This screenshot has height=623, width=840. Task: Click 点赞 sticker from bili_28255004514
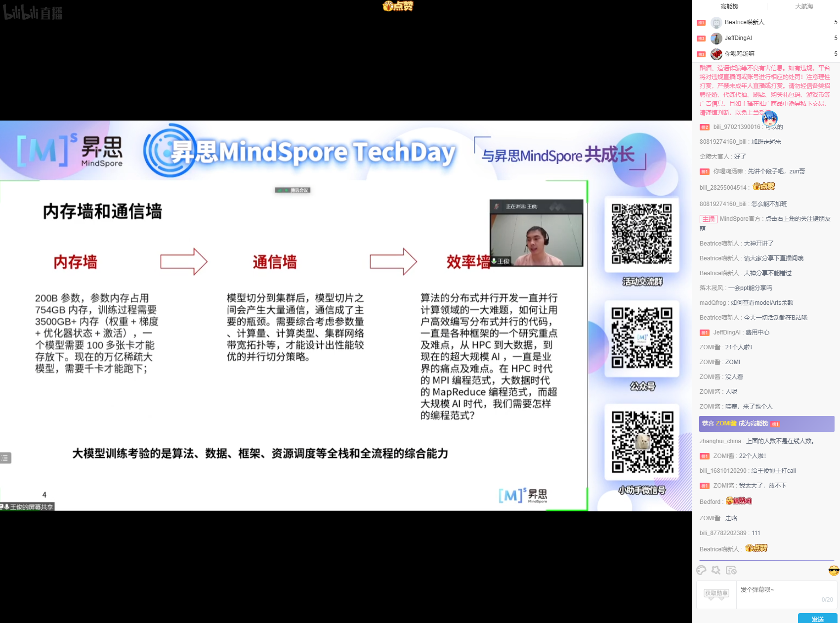coord(763,187)
